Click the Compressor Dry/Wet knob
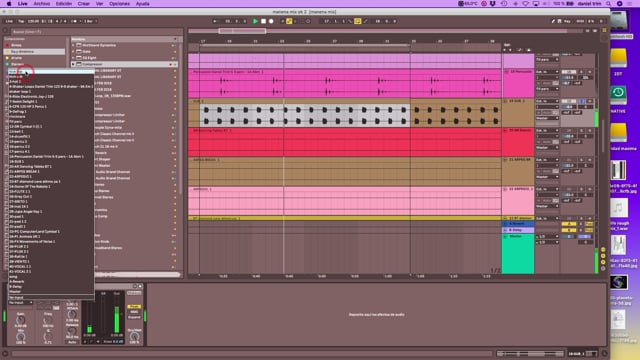 click(134, 337)
